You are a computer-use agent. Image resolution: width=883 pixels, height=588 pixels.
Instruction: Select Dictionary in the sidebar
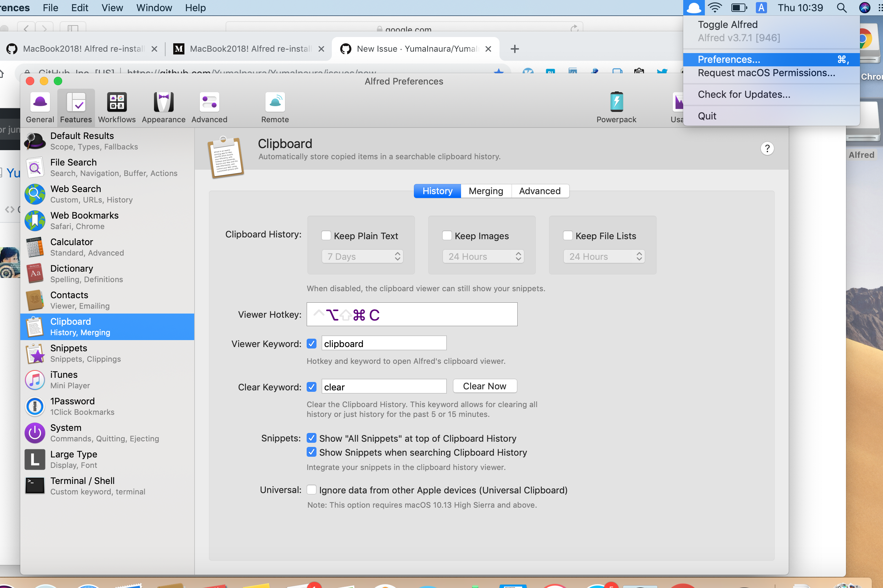(x=107, y=274)
